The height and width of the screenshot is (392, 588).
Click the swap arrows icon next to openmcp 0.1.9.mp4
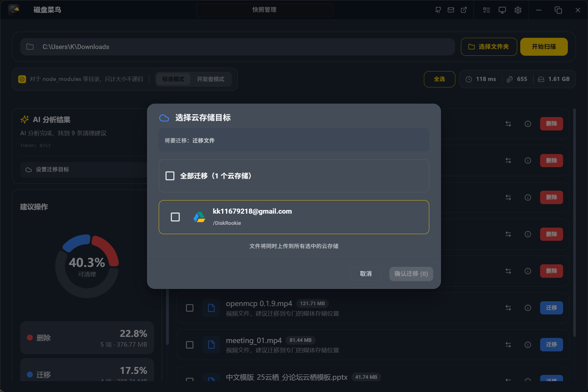pos(508,307)
